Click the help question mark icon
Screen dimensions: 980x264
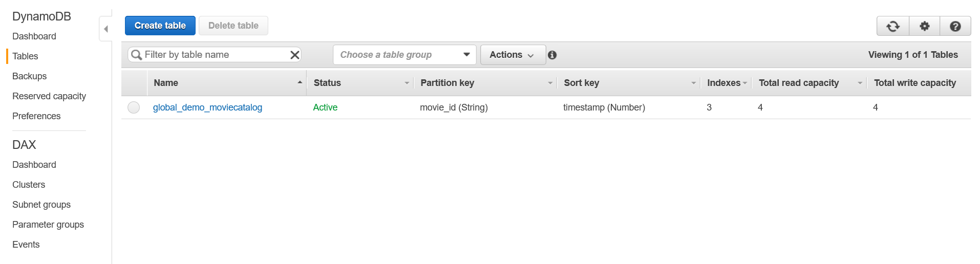(955, 26)
